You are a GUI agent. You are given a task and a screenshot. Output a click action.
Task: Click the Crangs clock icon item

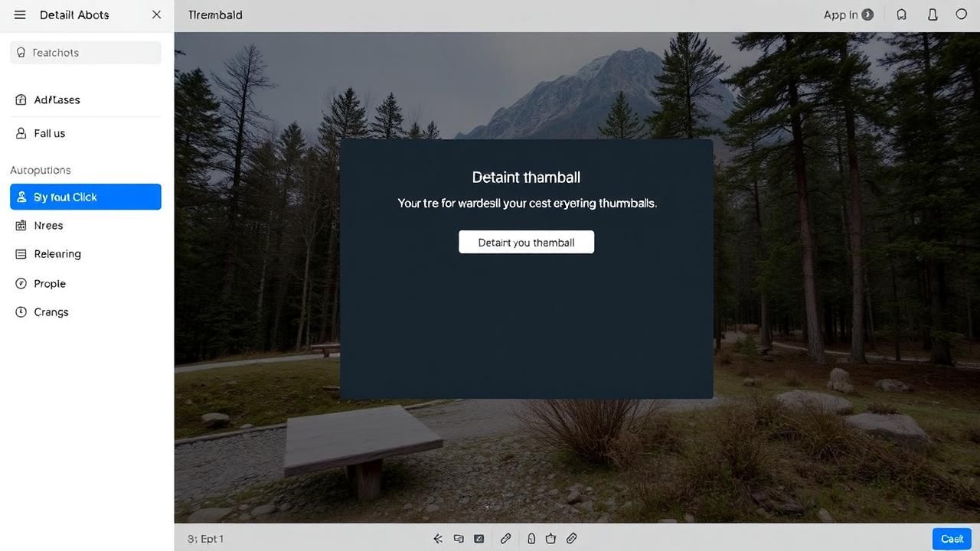[x=21, y=312]
